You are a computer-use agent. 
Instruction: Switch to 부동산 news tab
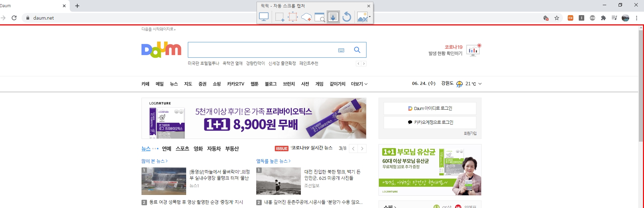click(232, 149)
